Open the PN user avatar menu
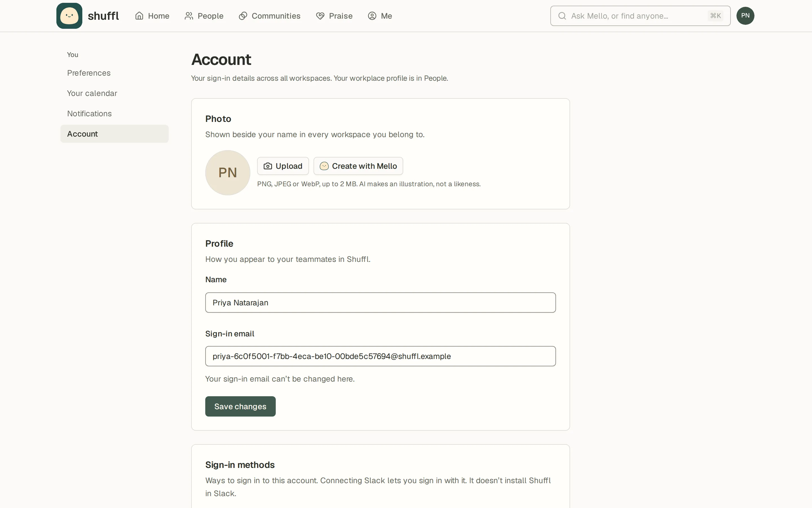This screenshot has width=812, height=508. (745, 16)
